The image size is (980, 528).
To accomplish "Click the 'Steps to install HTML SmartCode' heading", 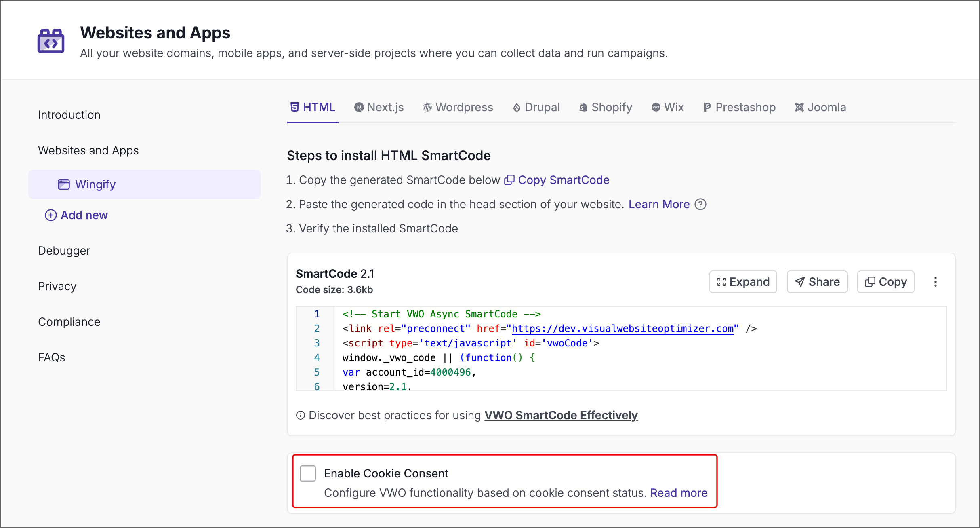I will [x=389, y=156].
